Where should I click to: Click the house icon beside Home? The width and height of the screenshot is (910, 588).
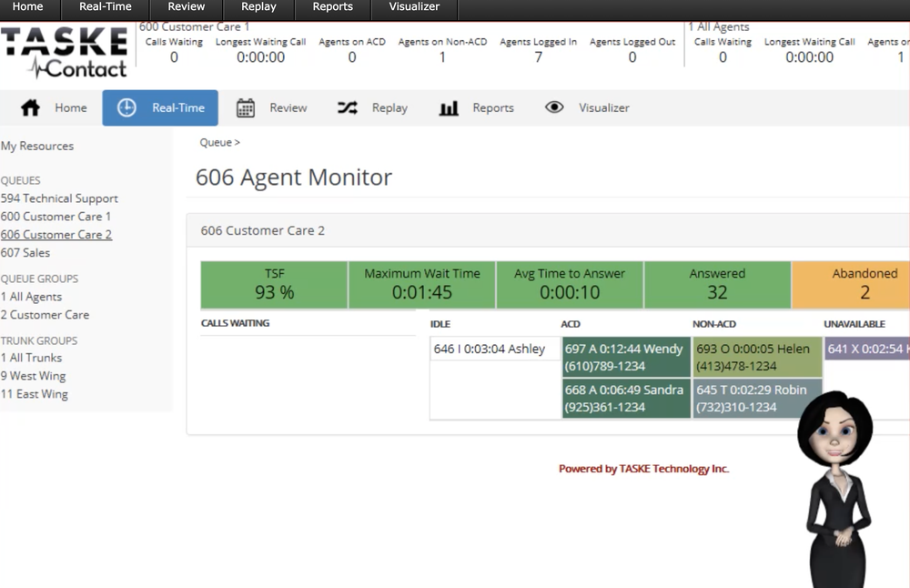tap(30, 108)
